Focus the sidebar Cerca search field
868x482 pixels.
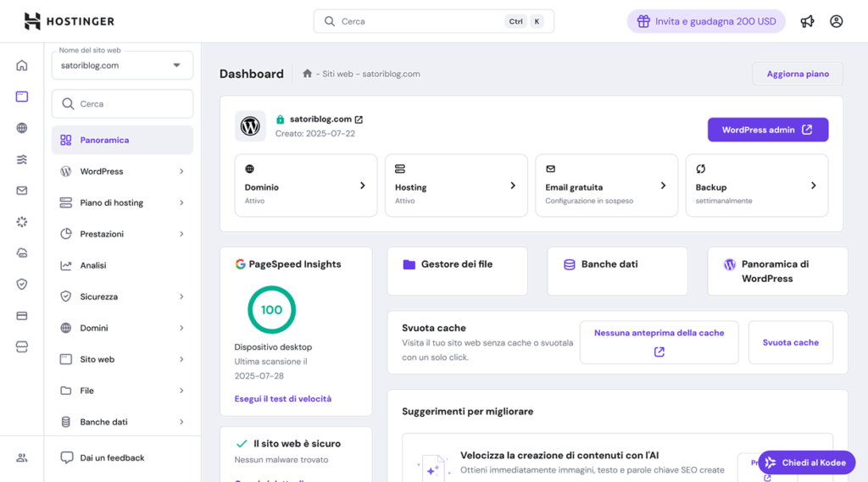pyautogui.click(x=122, y=104)
